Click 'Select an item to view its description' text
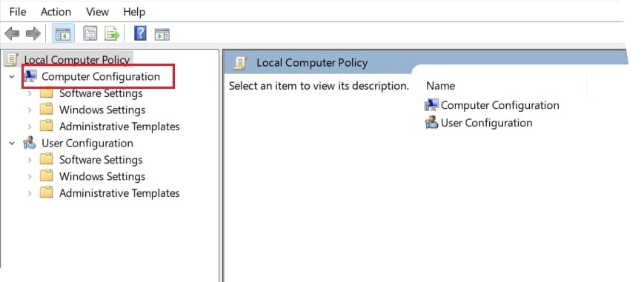Viewport: 644px width, 282px height. pos(319,86)
